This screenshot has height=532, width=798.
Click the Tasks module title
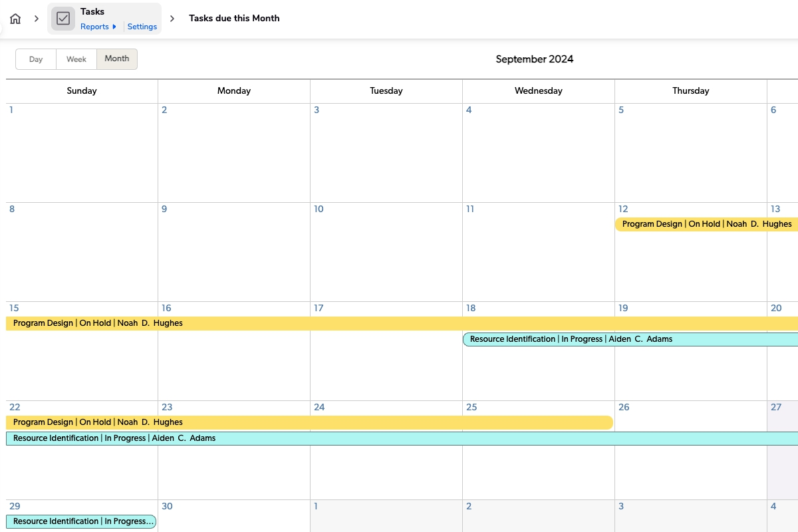[x=92, y=11]
